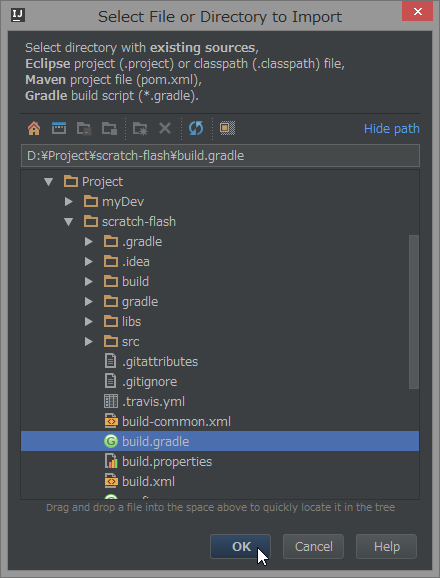Click the Hide path link
This screenshot has width=440, height=578.
[391, 129]
